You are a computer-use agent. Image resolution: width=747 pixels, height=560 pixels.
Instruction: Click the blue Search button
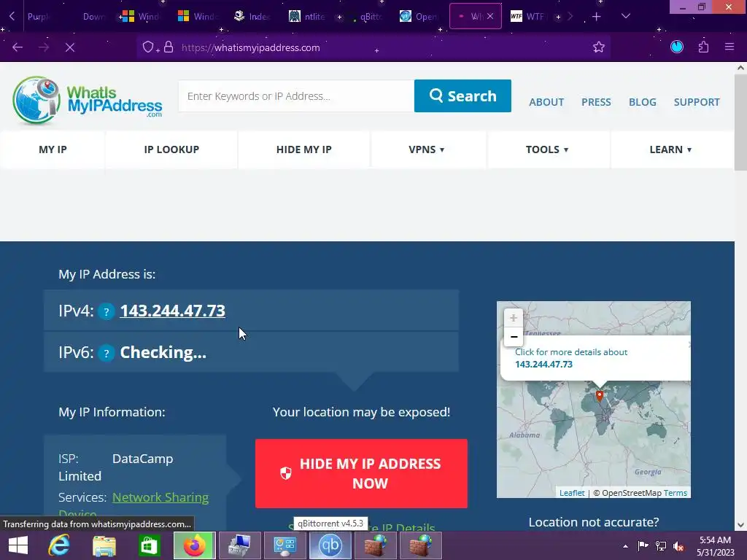(x=462, y=96)
